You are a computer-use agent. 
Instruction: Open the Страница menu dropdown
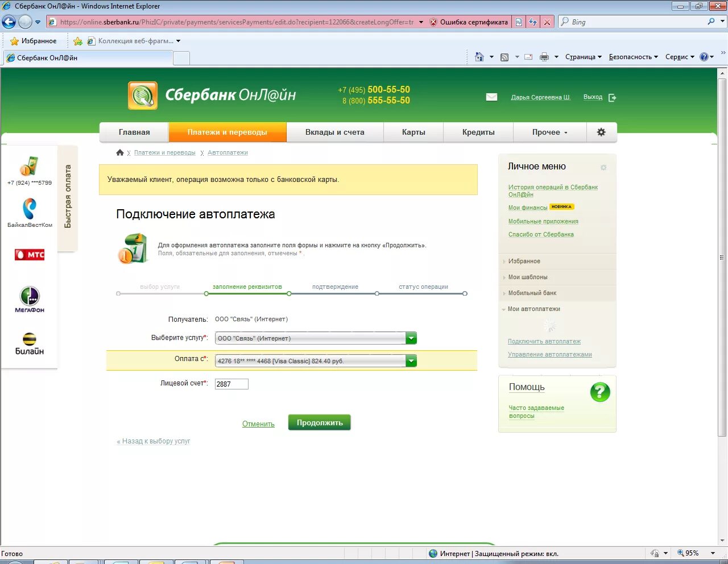tap(584, 57)
